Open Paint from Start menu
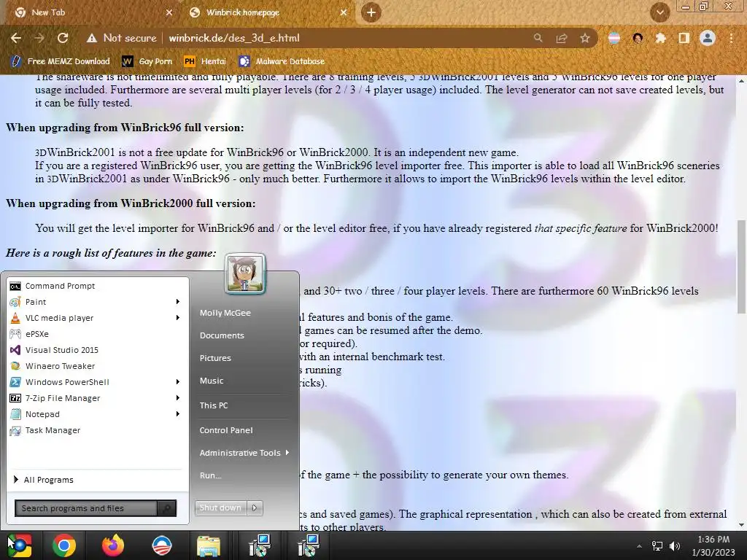Screen dimensions: 747x560 point(98,302)
